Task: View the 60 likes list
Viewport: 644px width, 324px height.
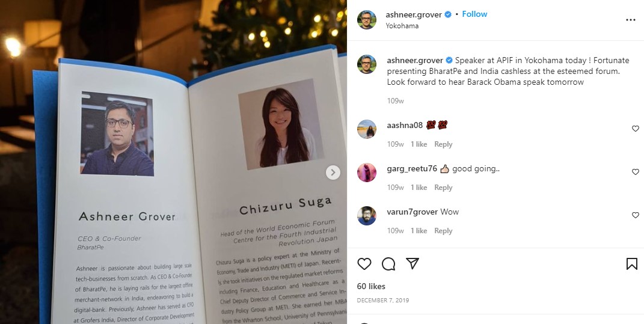Action: click(371, 286)
